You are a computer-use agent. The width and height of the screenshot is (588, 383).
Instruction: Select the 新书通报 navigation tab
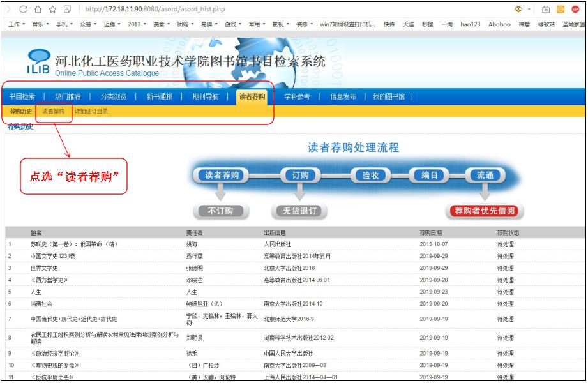pyautogui.click(x=160, y=97)
